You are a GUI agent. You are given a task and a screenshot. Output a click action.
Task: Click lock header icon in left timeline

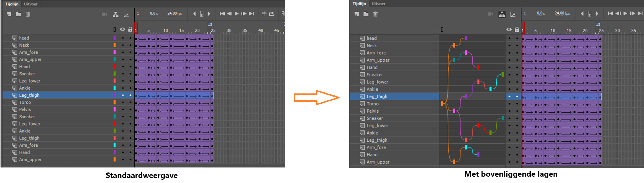(x=130, y=29)
